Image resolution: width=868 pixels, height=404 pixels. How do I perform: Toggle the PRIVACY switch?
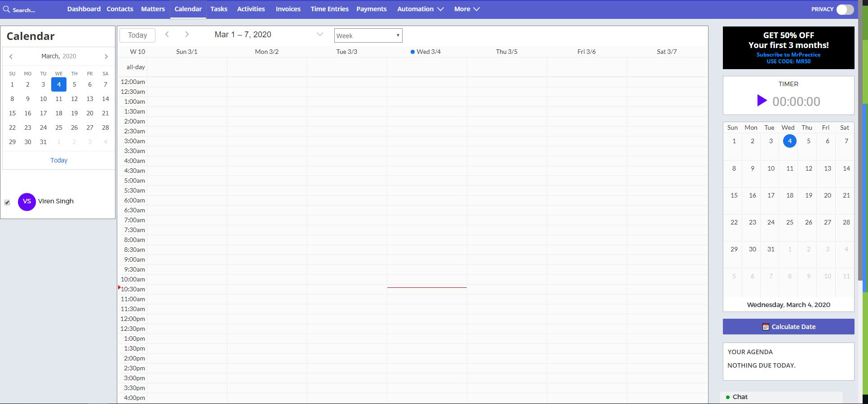point(845,9)
